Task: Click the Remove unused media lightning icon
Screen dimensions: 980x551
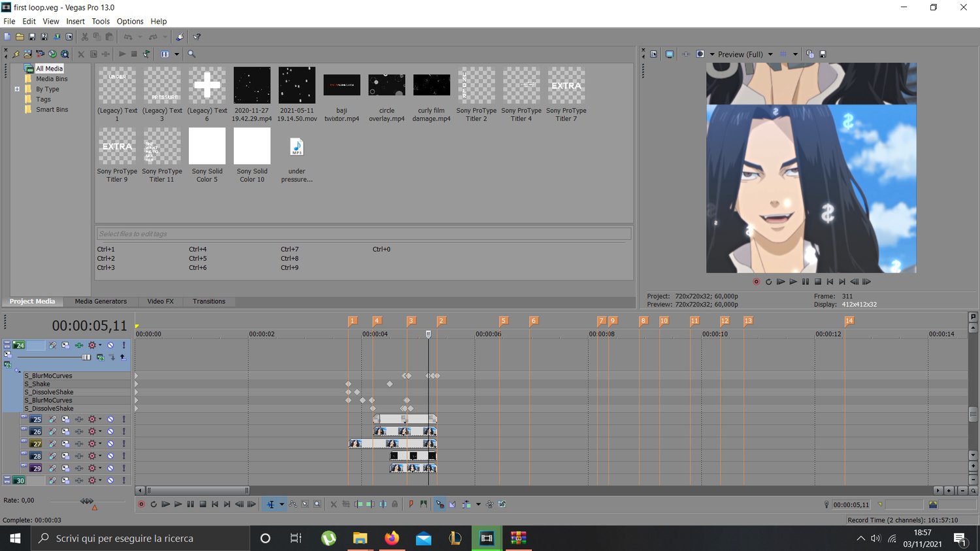Action: click(x=16, y=54)
